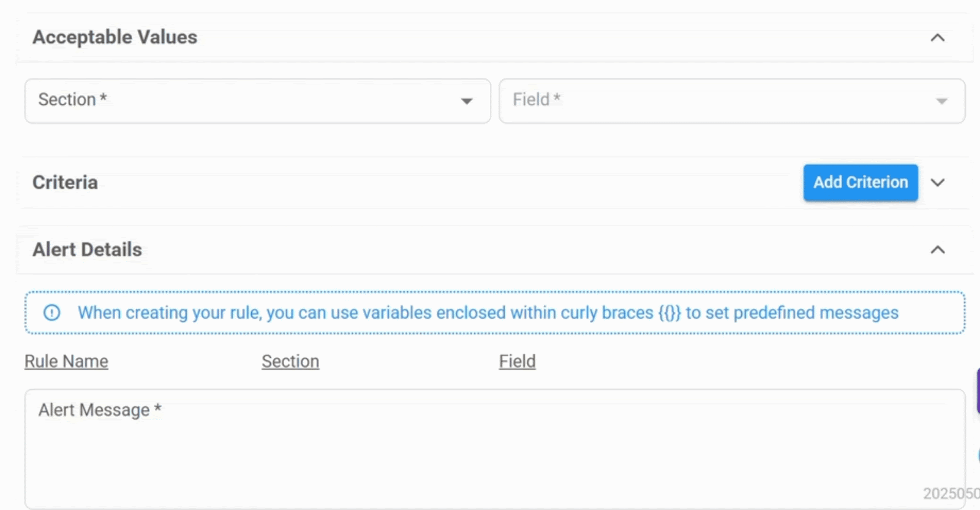Click the Section dropdown arrow icon
The image size is (980, 510).
coord(467,101)
